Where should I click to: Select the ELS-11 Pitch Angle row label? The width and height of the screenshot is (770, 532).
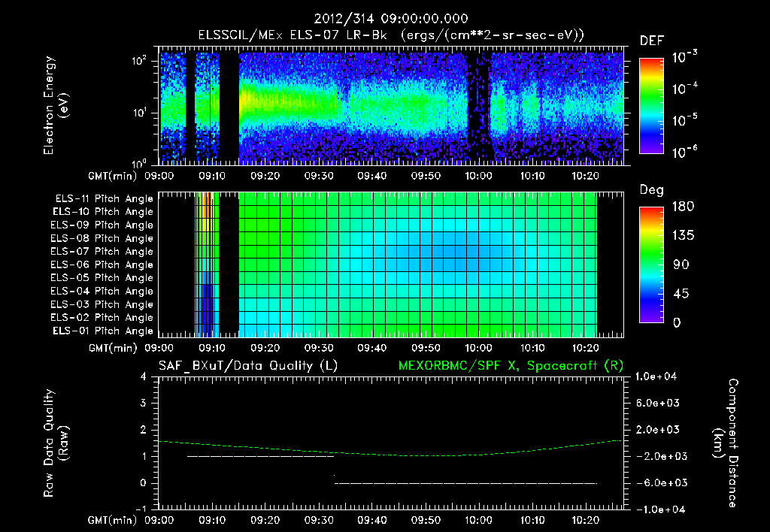(104, 199)
